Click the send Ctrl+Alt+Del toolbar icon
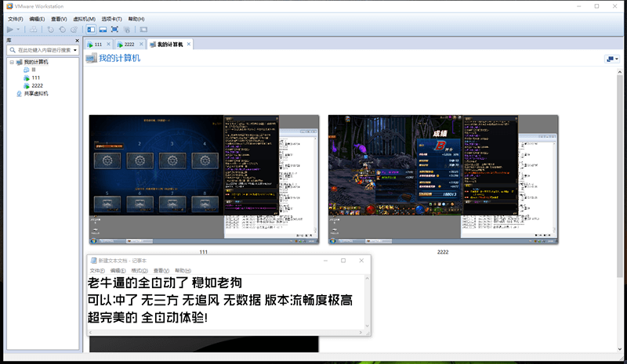The width and height of the screenshot is (627, 364). click(x=34, y=29)
